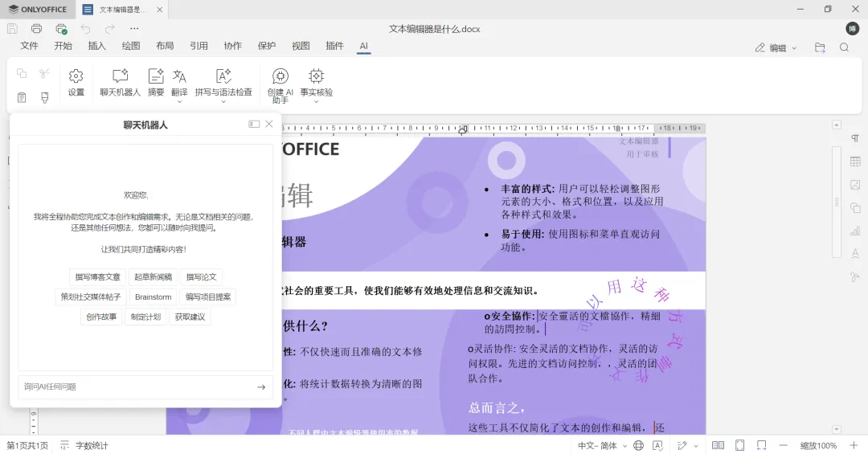The width and height of the screenshot is (868, 454).
Task: Toggle spell checking icon in status bar
Action: tap(658, 446)
